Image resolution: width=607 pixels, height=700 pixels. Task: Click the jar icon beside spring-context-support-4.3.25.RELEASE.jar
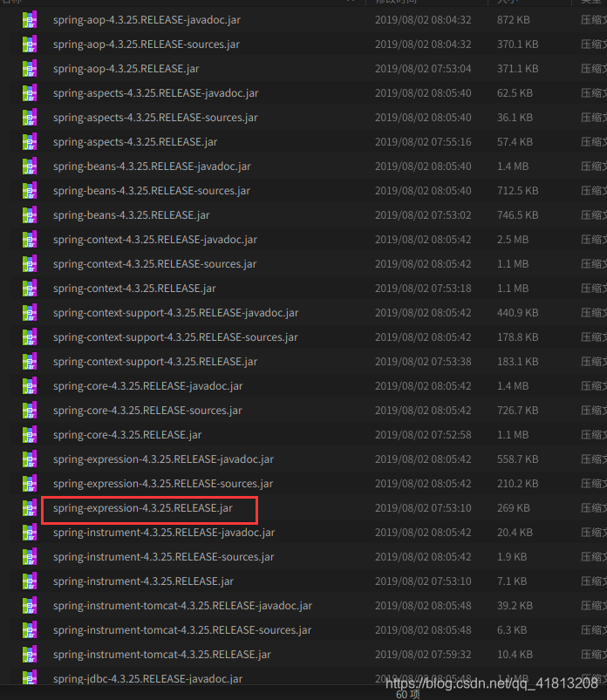(x=30, y=362)
